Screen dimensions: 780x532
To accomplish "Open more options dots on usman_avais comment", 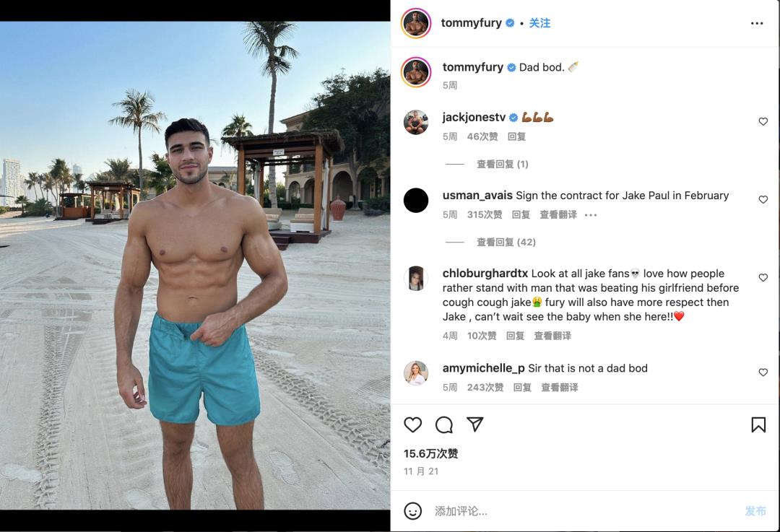I will pyautogui.click(x=591, y=215).
